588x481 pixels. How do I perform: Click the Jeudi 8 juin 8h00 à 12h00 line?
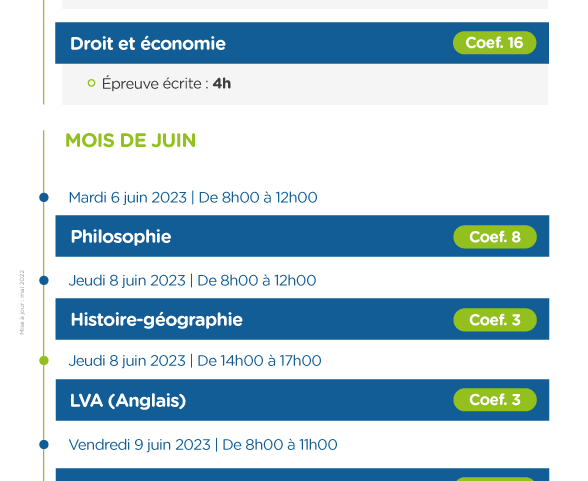click(192, 280)
